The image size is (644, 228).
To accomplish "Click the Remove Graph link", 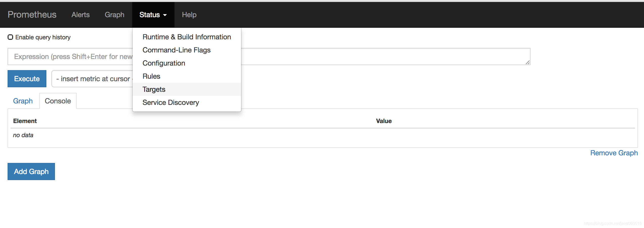I will [614, 153].
